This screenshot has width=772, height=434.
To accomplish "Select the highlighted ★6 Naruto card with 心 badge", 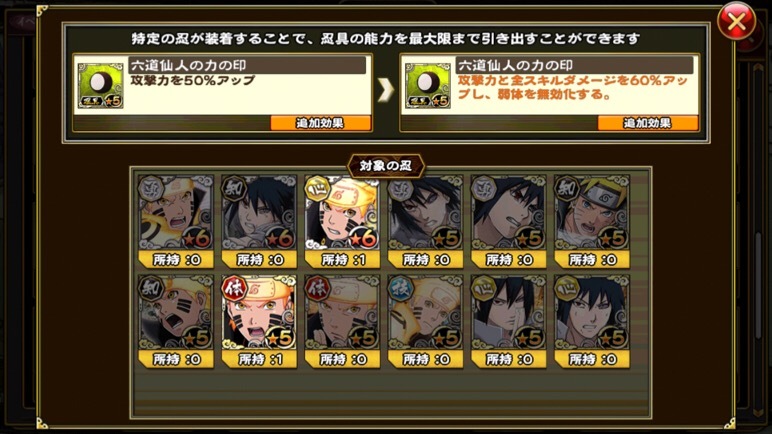I will pos(342,221).
